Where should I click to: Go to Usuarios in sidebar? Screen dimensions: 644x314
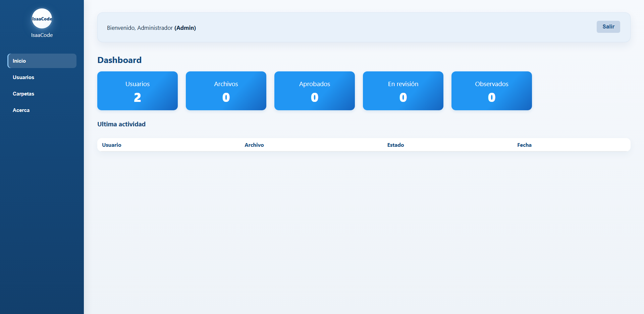[42, 77]
